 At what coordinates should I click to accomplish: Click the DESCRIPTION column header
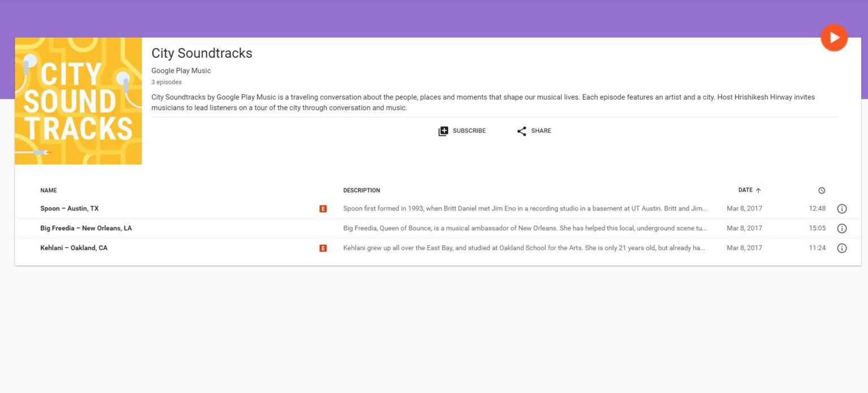362,190
